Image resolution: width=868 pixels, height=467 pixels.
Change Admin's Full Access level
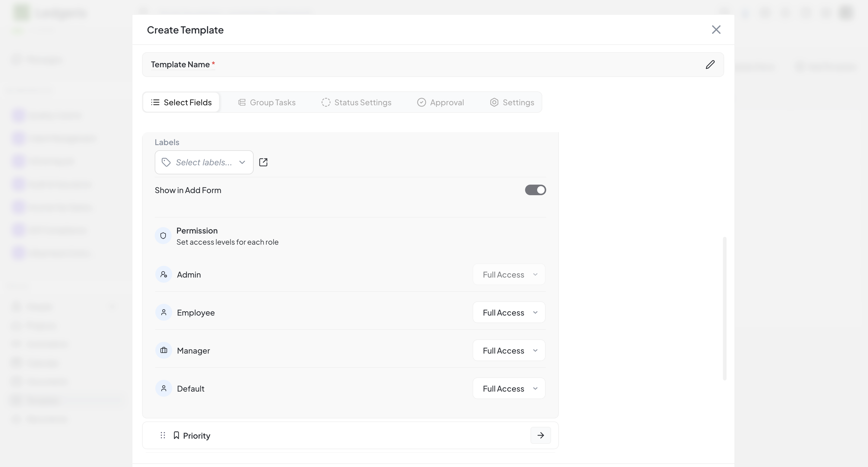tap(509, 274)
